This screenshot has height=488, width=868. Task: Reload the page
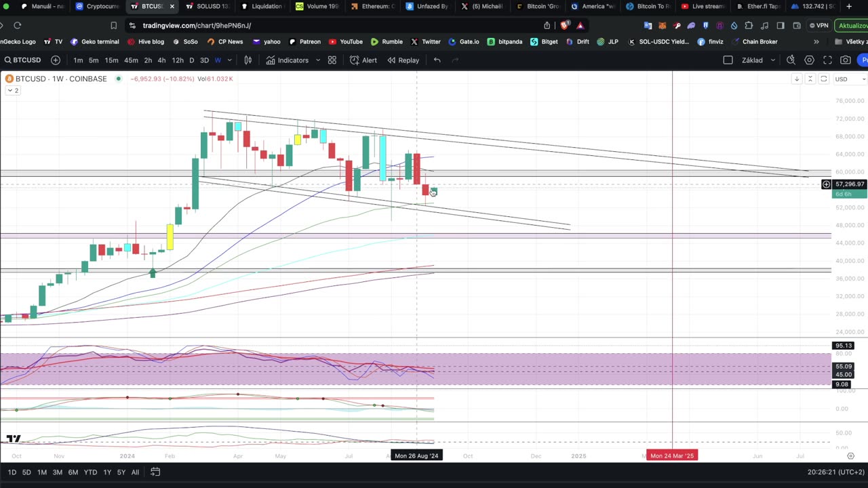coord(17,26)
